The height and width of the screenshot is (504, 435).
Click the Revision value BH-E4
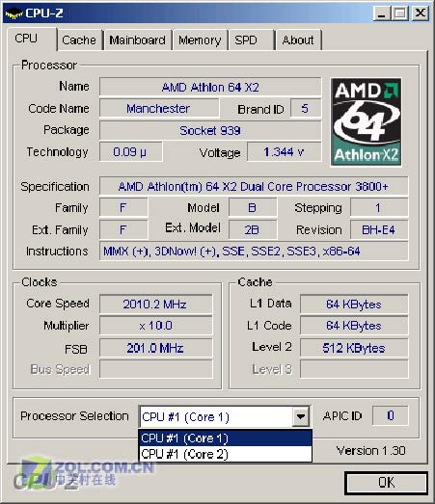(x=379, y=229)
